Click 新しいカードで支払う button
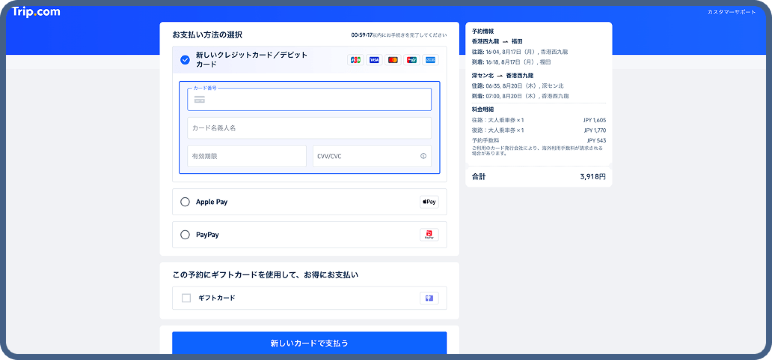Image resolution: width=772 pixels, height=360 pixels. pyautogui.click(x=309, y=343)
